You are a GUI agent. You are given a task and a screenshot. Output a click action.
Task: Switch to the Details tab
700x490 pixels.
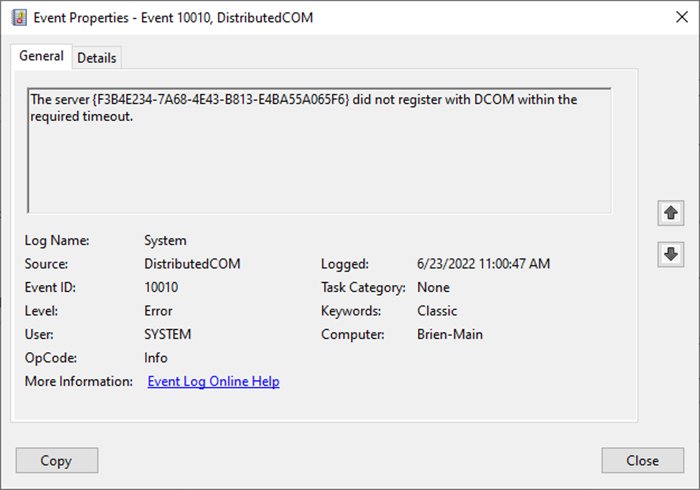(x=97, y=58)
